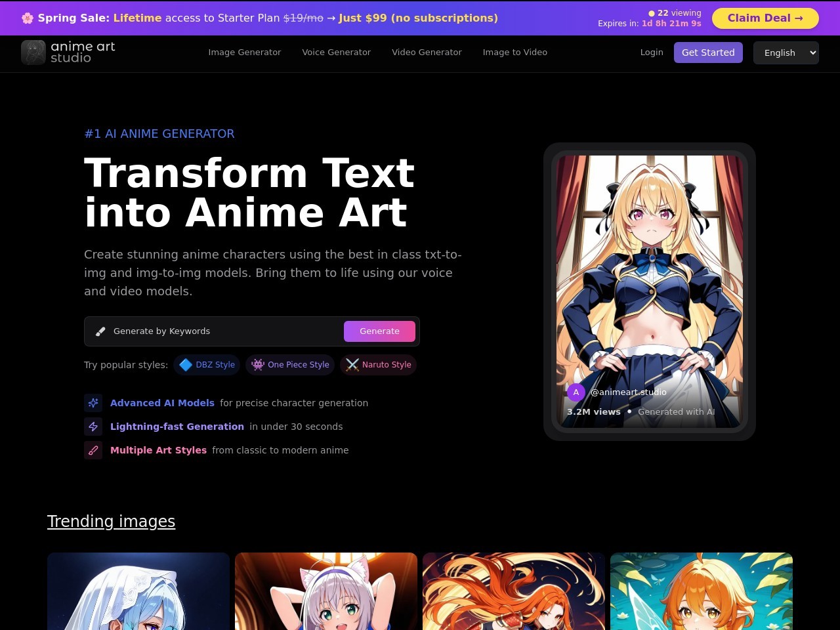Claim the Spring Sale deal

point(765,18)
